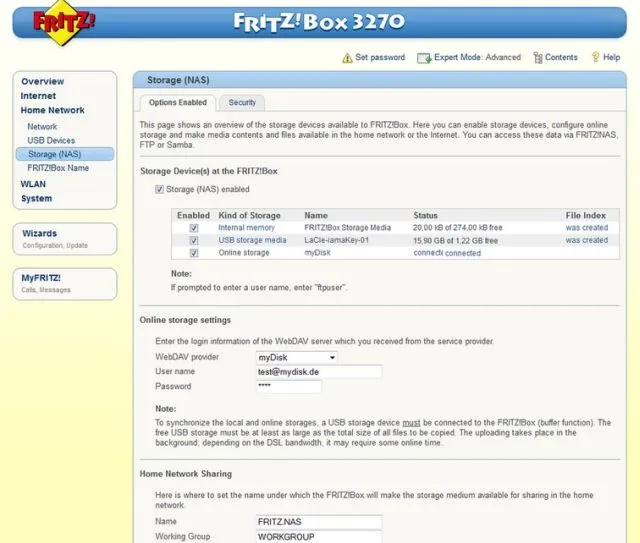This screenshot has height=543, width=640.
Task: Click '20,00 kB of 274,00 kB free' status
Action: [458, 227]
